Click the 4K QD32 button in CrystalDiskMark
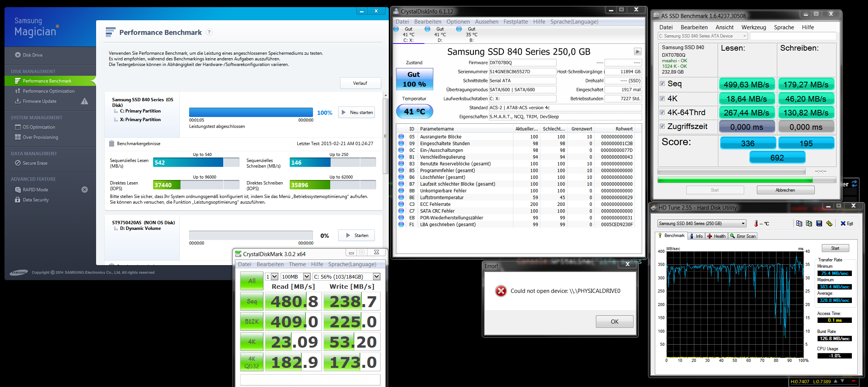 252,362
